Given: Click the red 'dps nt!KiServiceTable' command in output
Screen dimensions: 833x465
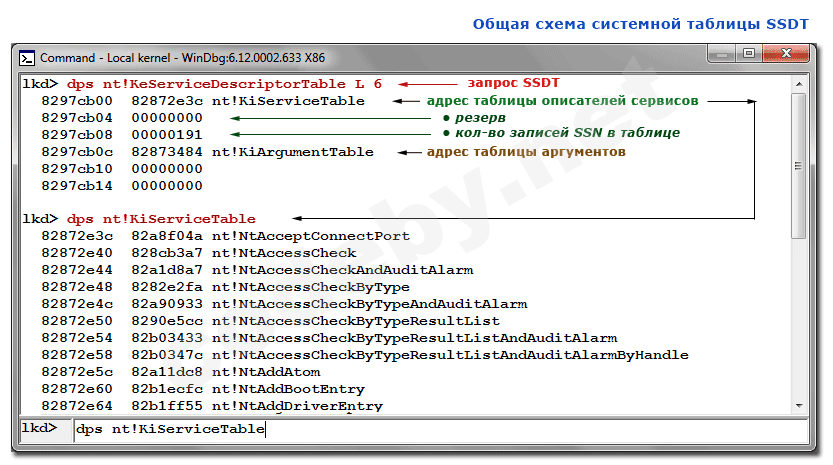Looking at the screenshot, I should click(161, 219).
